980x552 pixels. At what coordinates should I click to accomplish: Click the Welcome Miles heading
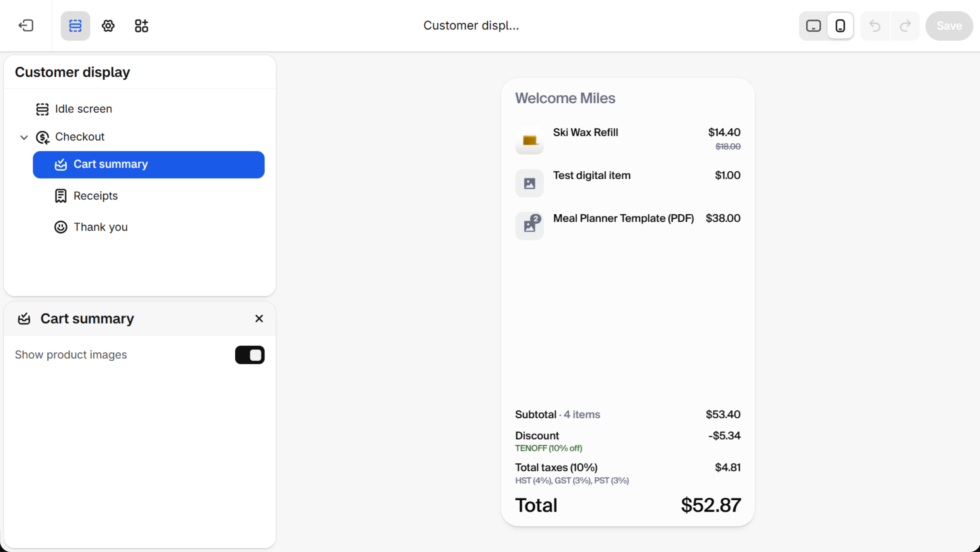pyautogui.click(x=565, y=98)
